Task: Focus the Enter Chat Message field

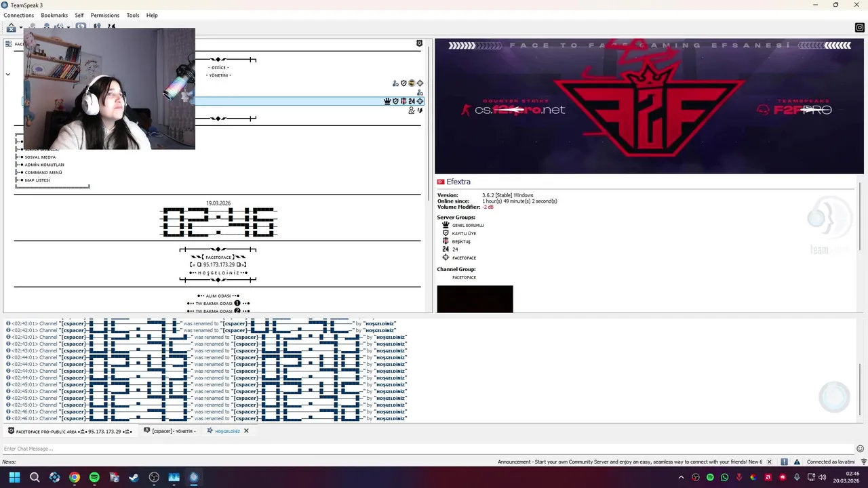Action: coord(427,449)
